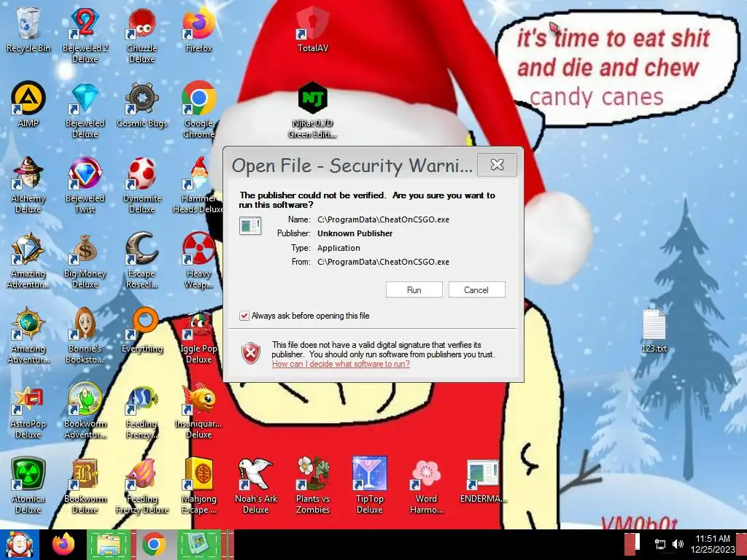Viewport: 747px width, 560px height.
Task: Select the ENDERMA... desktop icon
Action: (x=483, y=481)
